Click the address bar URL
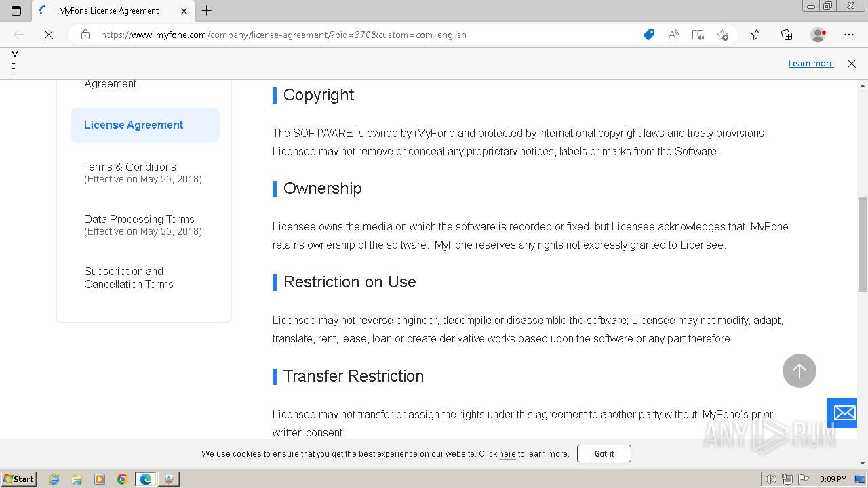The height and width of the screenshot is (488, 868). (283, 35)
